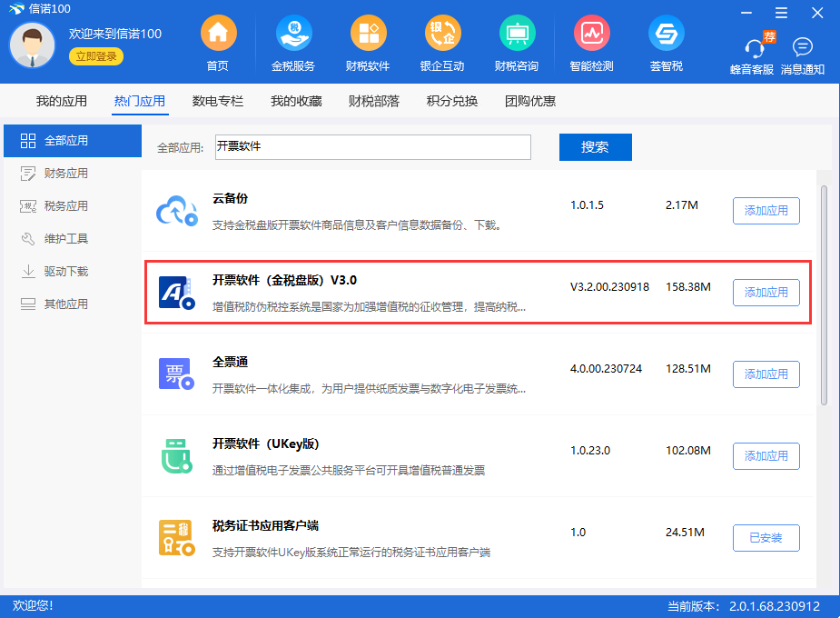Open the 银企互动 icon

[x=442, y=34]
